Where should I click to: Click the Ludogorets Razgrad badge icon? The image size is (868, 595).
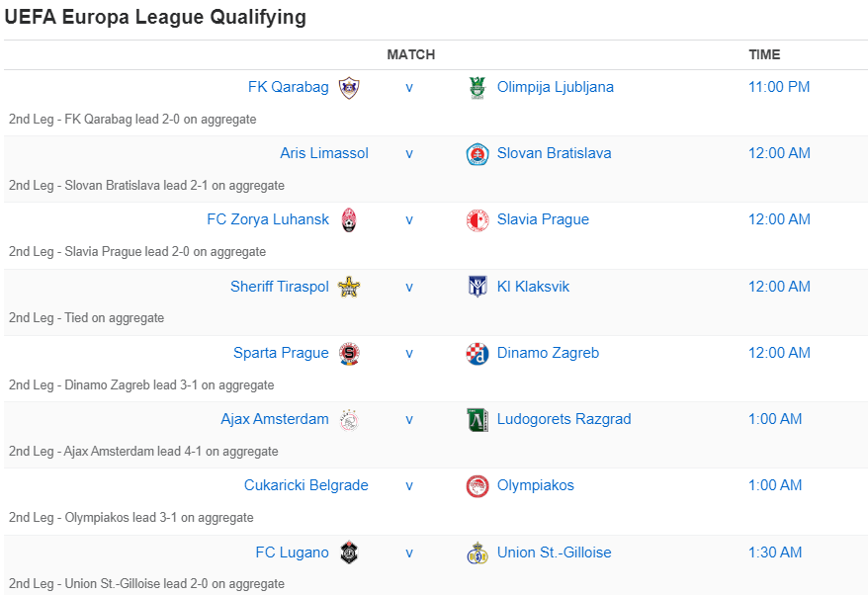(477, 419)
